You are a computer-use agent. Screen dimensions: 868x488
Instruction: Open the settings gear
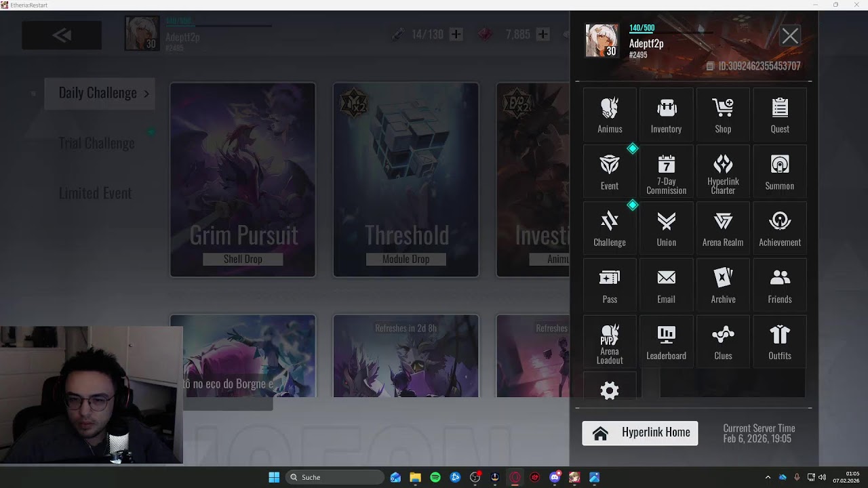tap(610, 390)
